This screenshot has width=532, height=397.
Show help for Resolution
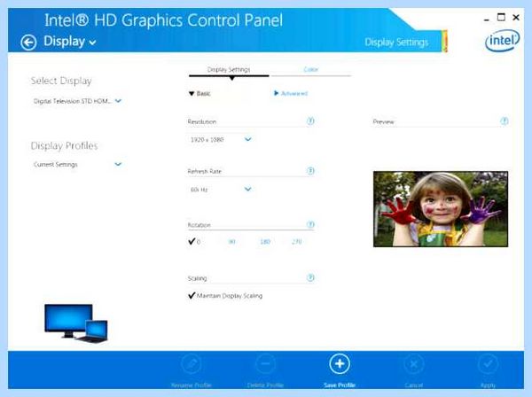(310, 121)
